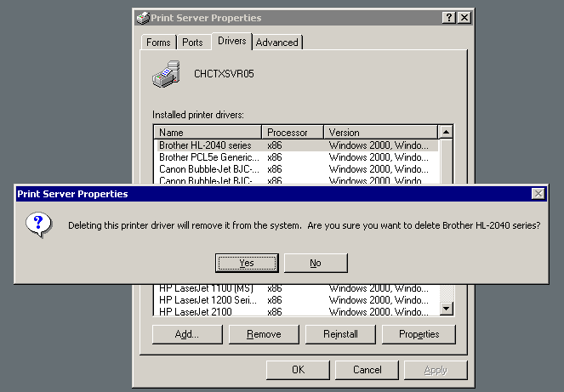Click OK in Print Server Properties

pos(298,370)
